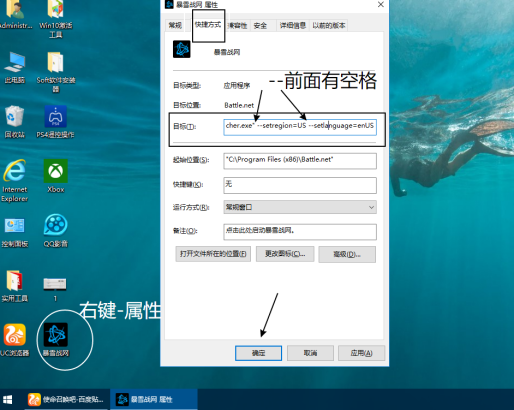Click the Apply button
This screenshot has width=514, height=410.
coord(361,353)
